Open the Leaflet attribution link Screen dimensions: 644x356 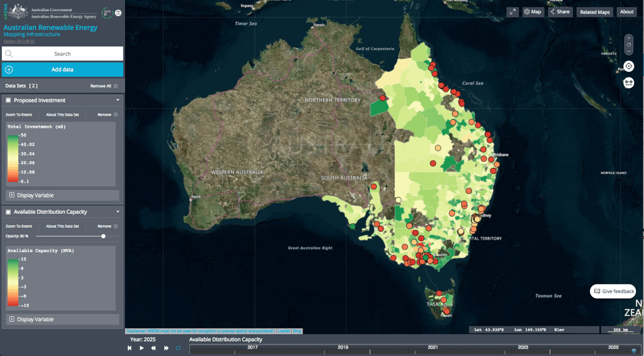(284, 331)
